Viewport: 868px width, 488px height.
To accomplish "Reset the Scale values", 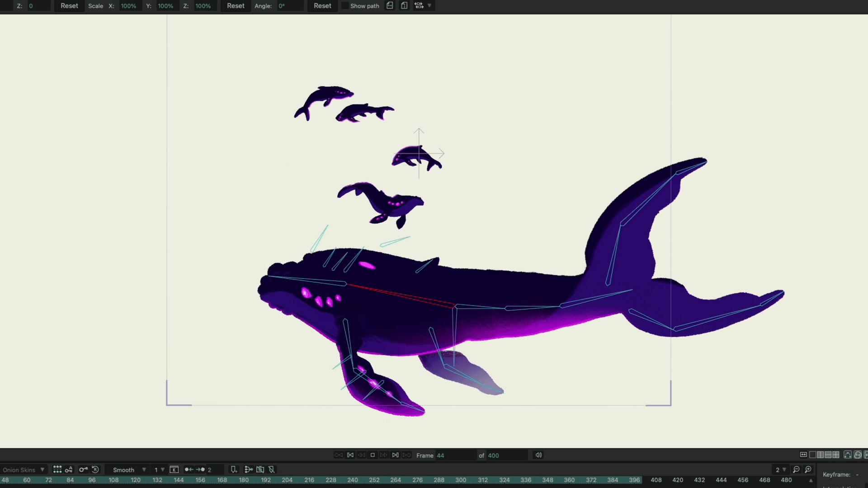I will point(236,6).
